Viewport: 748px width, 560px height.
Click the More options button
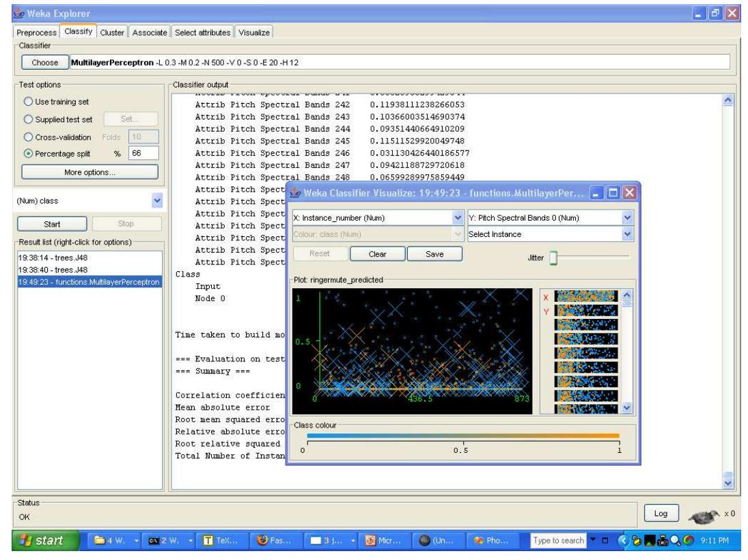point(89,172)
